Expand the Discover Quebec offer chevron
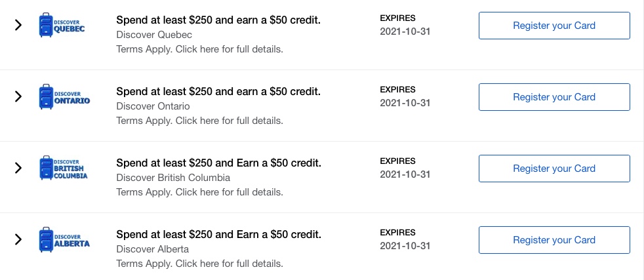Image resolution: width=644 pixels, height=280 pixels. [x=18, y=26]
